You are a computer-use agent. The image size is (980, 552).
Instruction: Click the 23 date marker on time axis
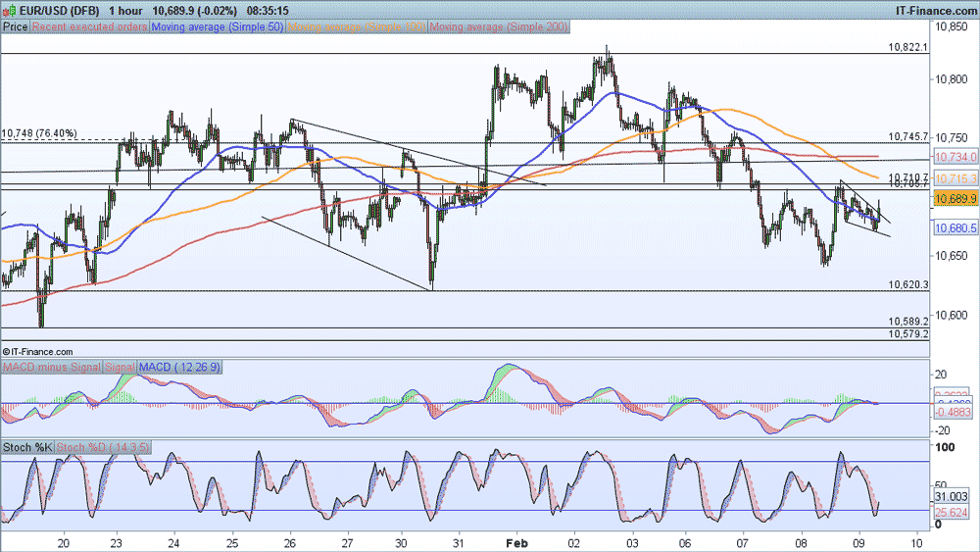click(x=117, y=542)
